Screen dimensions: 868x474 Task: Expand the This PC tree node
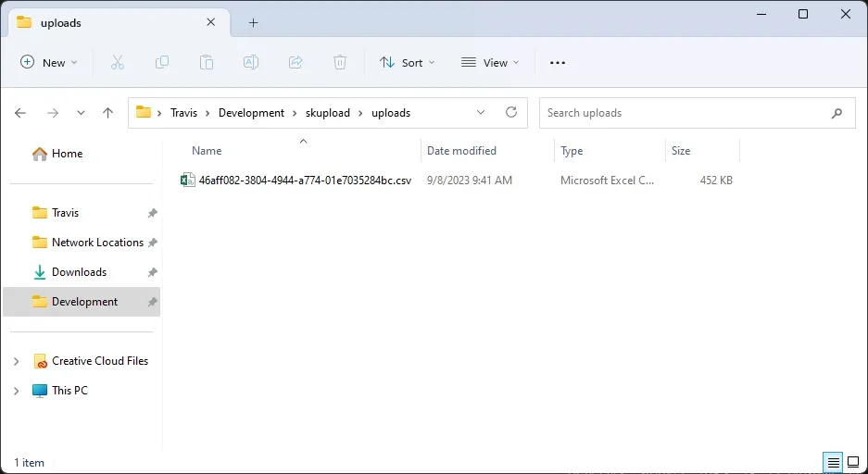tap(16, 391)
